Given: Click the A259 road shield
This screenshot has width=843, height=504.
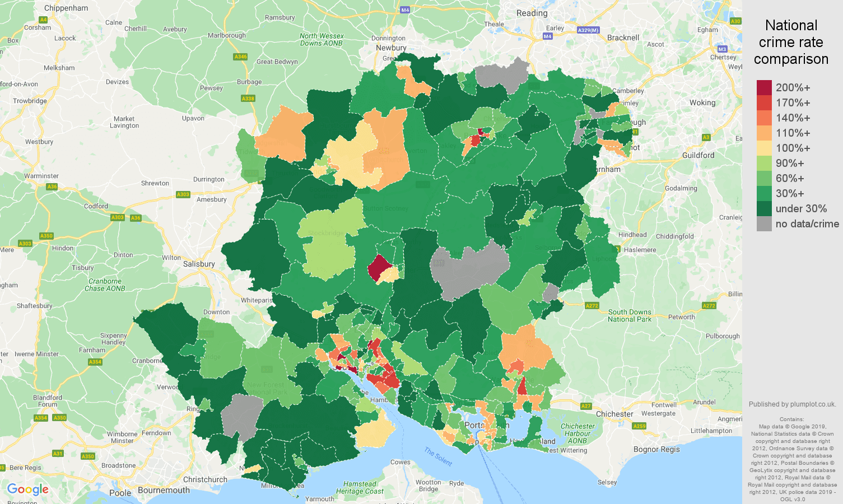Looking at the screenshot, I should (x=639, y=426).
